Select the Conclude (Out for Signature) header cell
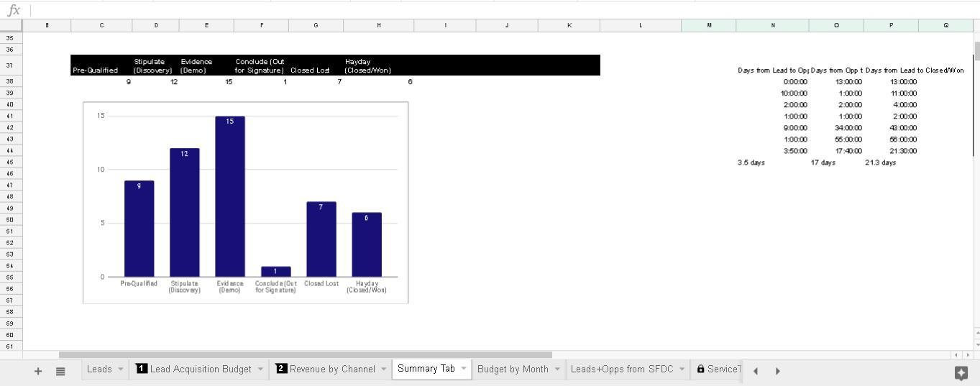 pyautogui.click(x=261, y=65)
